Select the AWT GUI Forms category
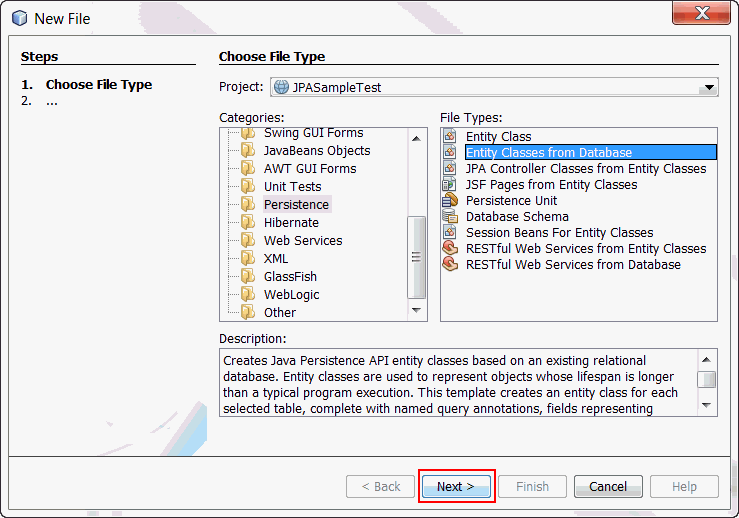This screenshot has width=739, height=518. point(310,168)
